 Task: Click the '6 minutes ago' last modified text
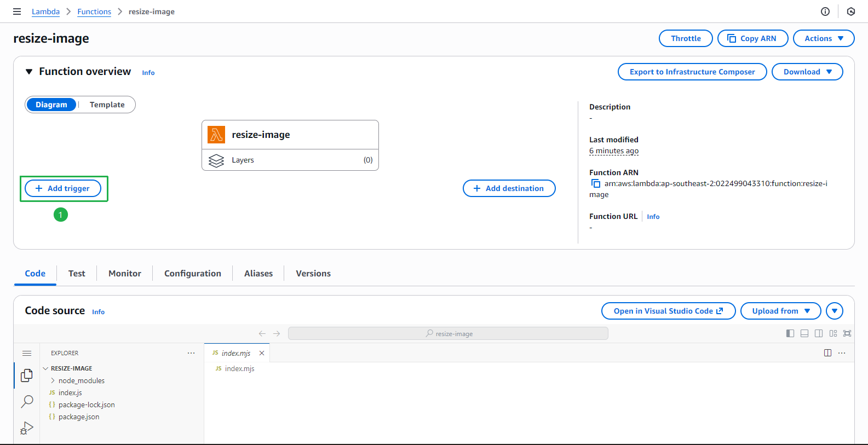pos(614,151)
